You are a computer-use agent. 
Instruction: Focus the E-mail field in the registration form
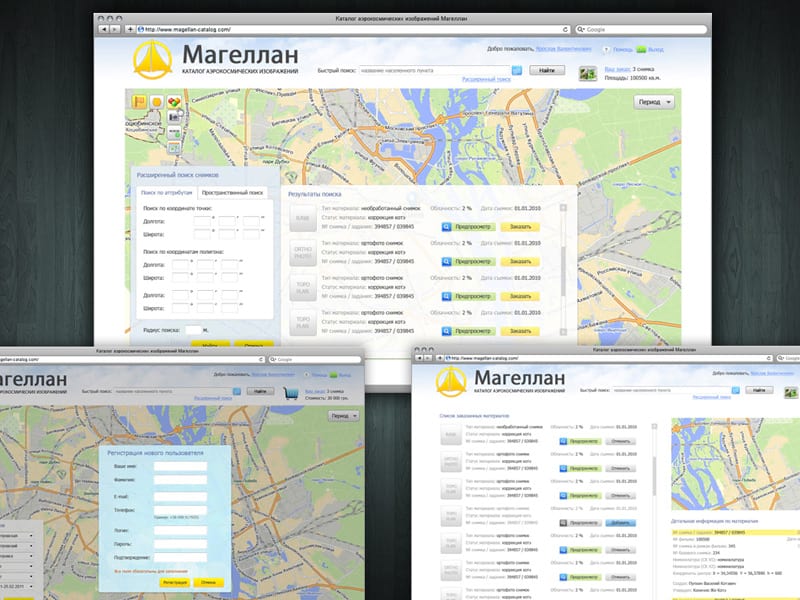click(181, 496)
